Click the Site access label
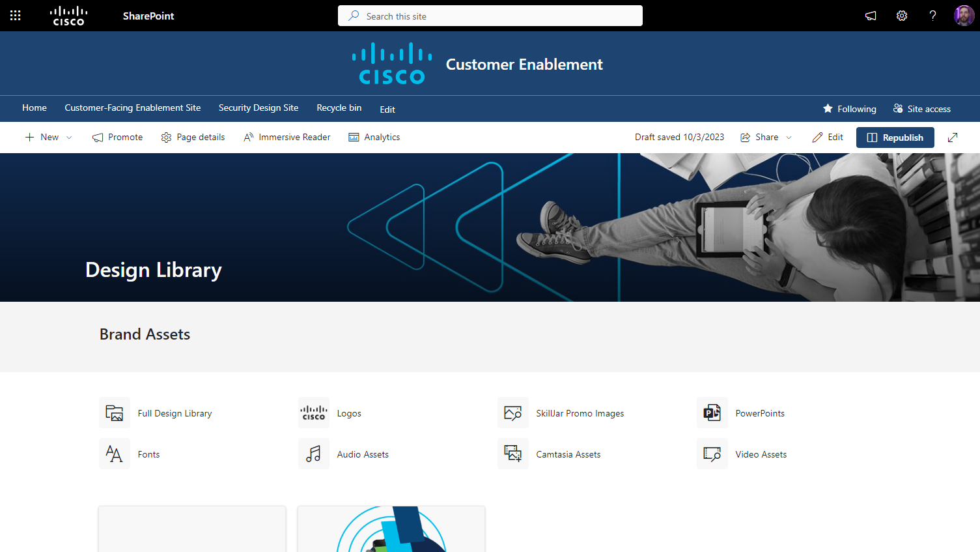Screen dimensions: 980x552 (929, 109)
